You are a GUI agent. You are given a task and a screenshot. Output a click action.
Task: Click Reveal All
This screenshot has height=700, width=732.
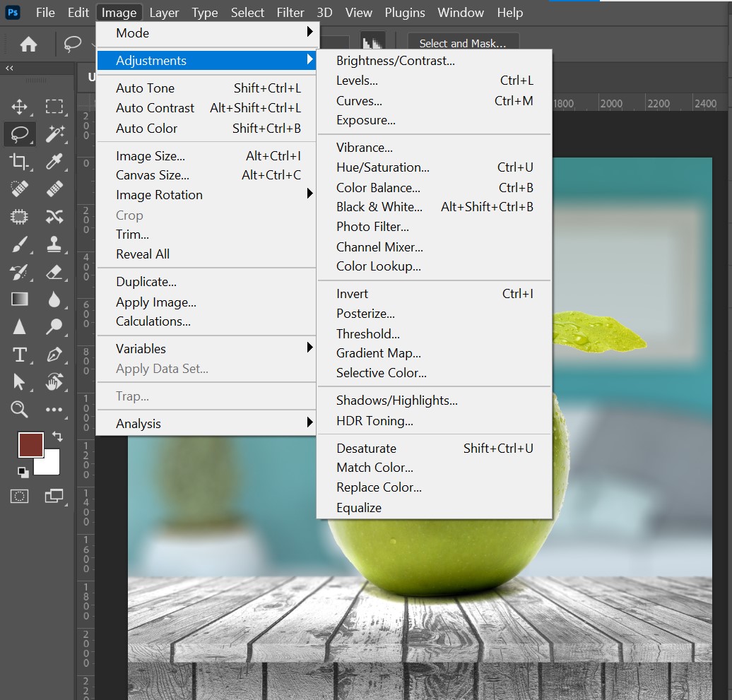click(208, 254)
